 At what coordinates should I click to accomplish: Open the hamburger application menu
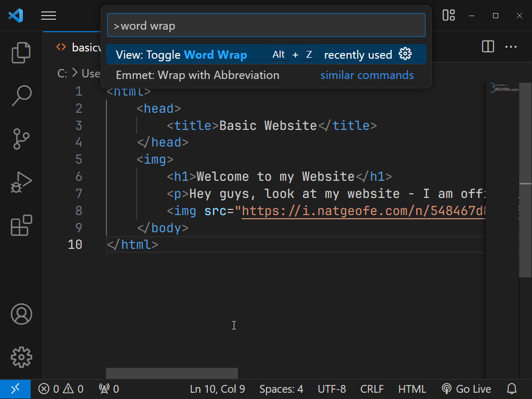(x=48, y=16)
